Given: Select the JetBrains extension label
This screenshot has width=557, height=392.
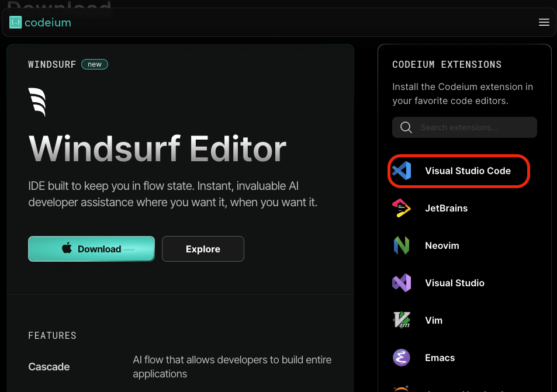Looking at the screenshot, I should point(446,208).
